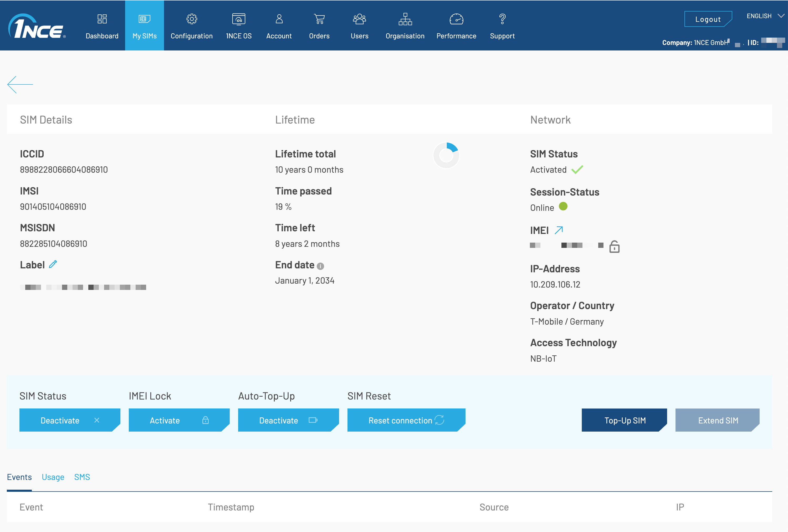
Task: Click the Orders shopping cart icon
Action: tap(319, 19)
